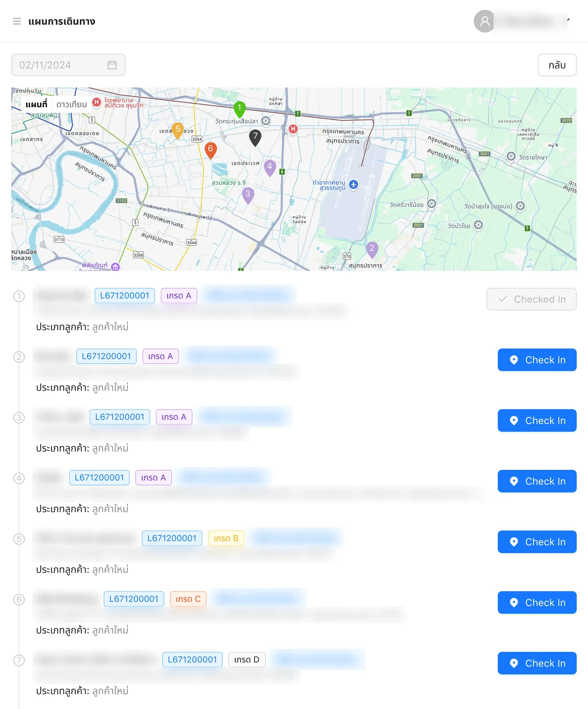The height and width of the screenshot is (709, 588).
Task: Select yellow map marker number 5
Action: click(178, 131)
